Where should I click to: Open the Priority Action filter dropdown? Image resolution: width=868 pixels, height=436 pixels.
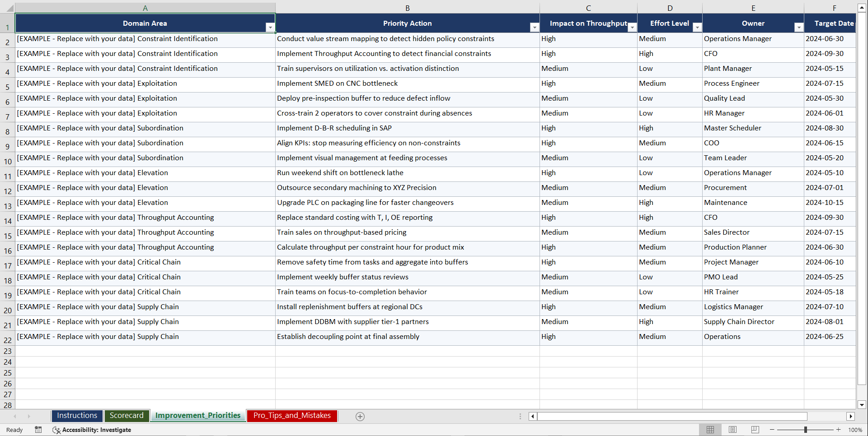coord(534,28)
